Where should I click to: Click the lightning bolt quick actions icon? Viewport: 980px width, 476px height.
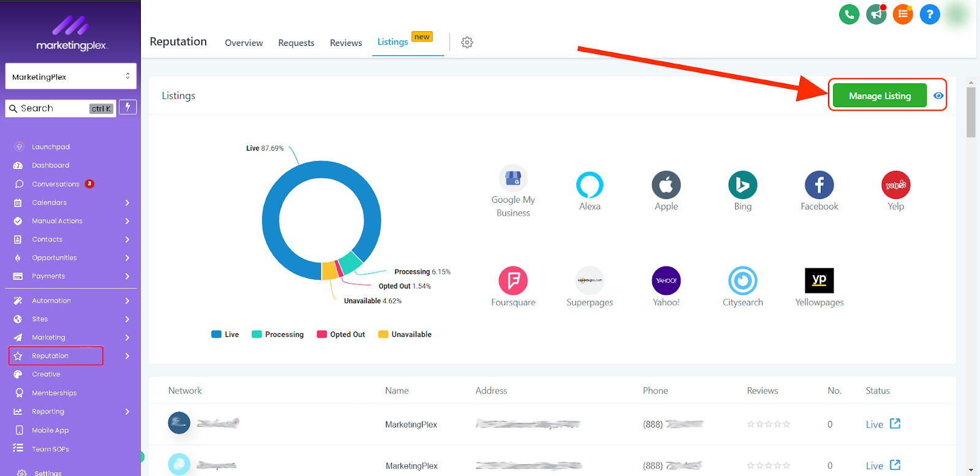click(127, 107)
